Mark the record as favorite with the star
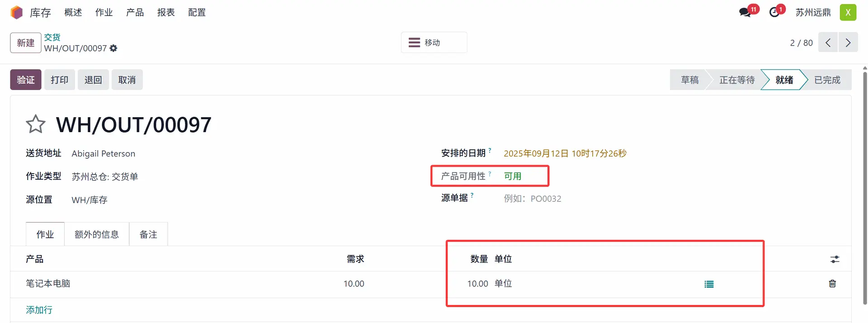This screenshot has height=323, width=868. [36, 124]
